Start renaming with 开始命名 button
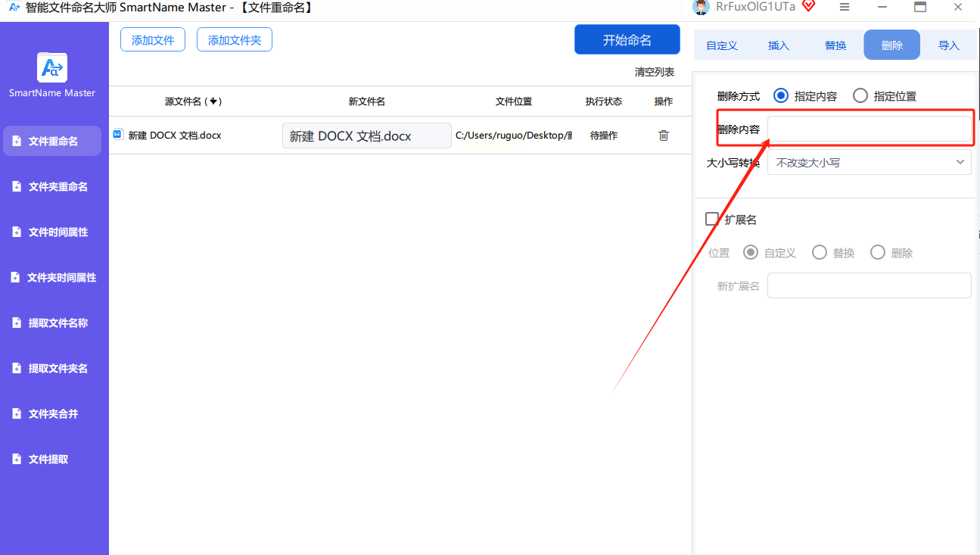Screen dimensions: 980x555 pyautogui.click(x=627, y=40)
